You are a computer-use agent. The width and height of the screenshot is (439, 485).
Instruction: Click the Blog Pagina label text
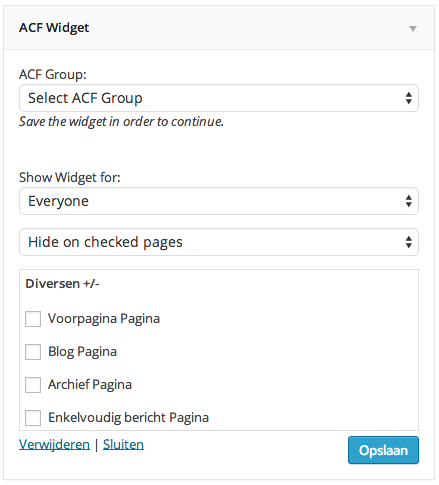point(83,352)
